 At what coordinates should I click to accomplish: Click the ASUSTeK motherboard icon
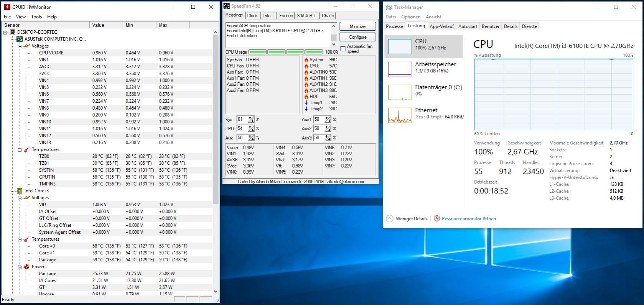[20, 39]
